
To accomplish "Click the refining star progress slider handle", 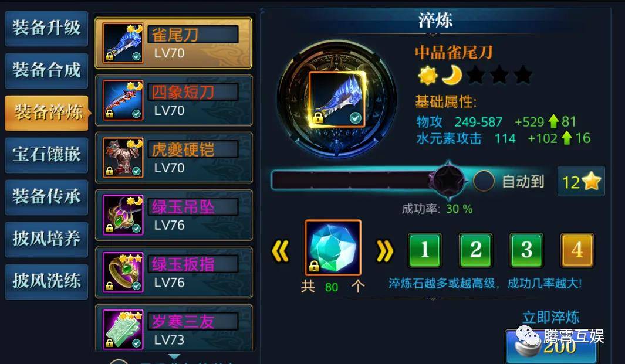I will (448, 181).
